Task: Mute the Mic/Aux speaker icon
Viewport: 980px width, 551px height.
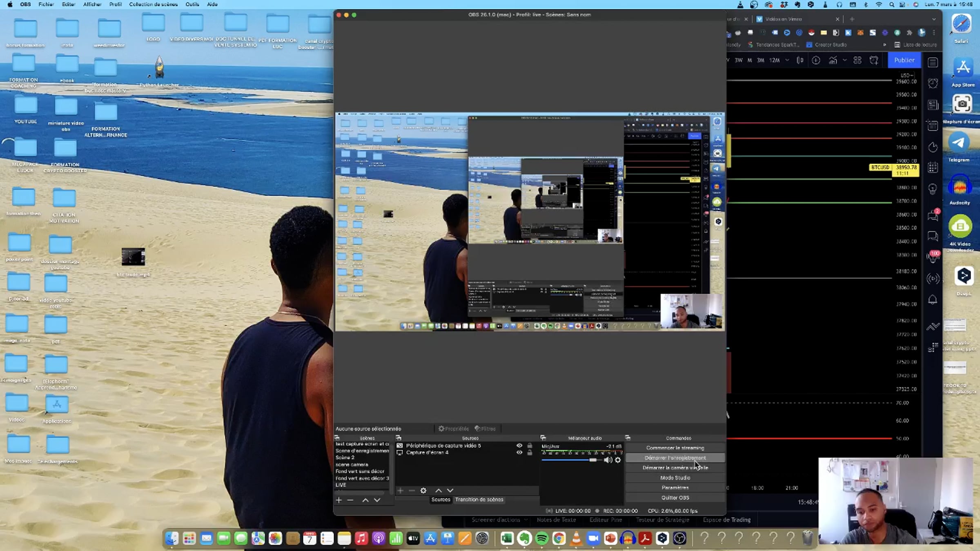Action: 608,460
